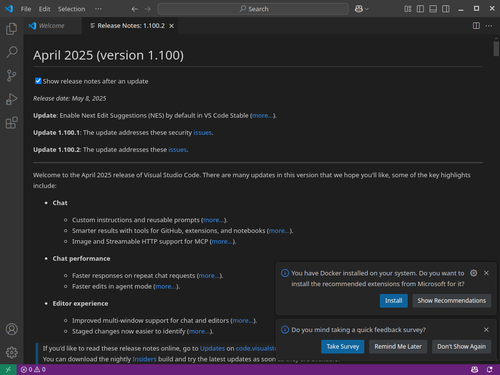
Task: Open the Manage gear icon
Action: (12, 352)
